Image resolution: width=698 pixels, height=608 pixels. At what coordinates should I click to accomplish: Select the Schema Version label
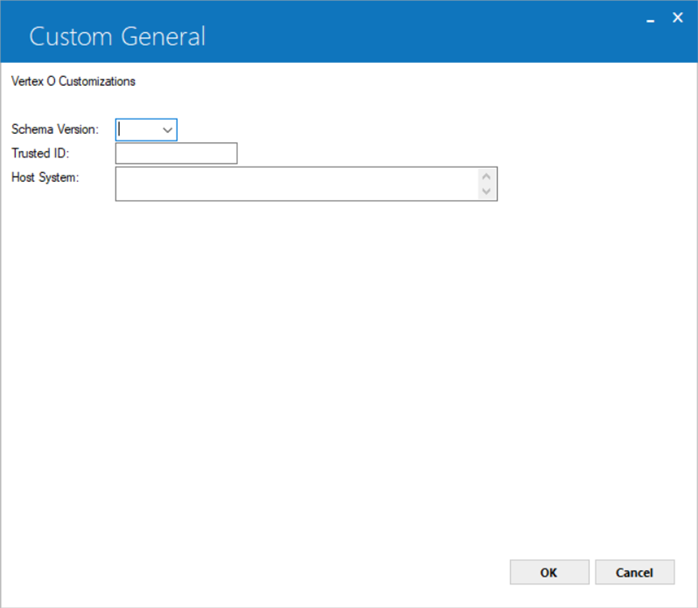point(55,130)
